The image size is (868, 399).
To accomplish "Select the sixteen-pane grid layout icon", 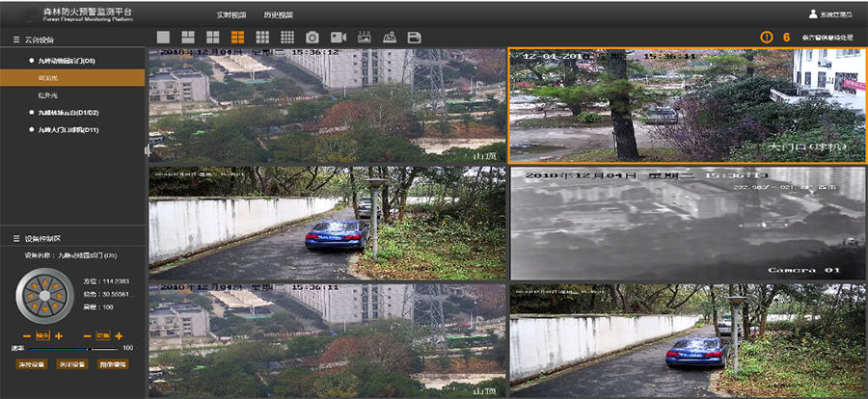I will pyautogui.click(x=287, y=37).
